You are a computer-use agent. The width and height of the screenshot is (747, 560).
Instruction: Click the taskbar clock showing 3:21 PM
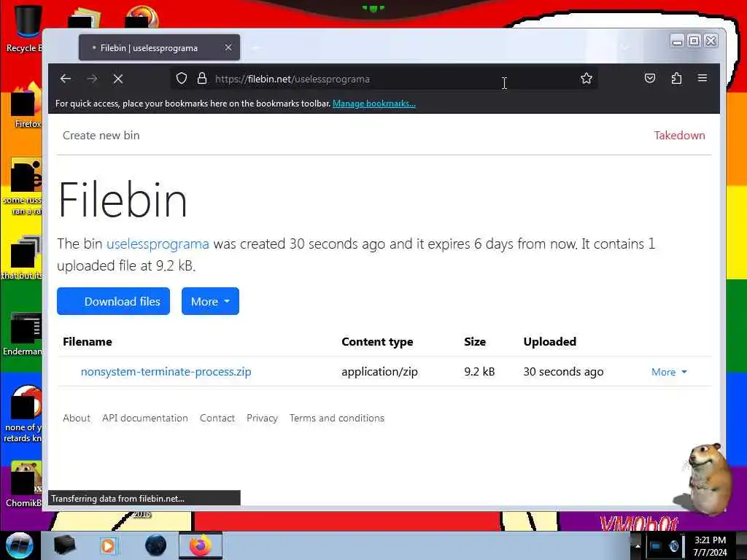coord(710,546)
